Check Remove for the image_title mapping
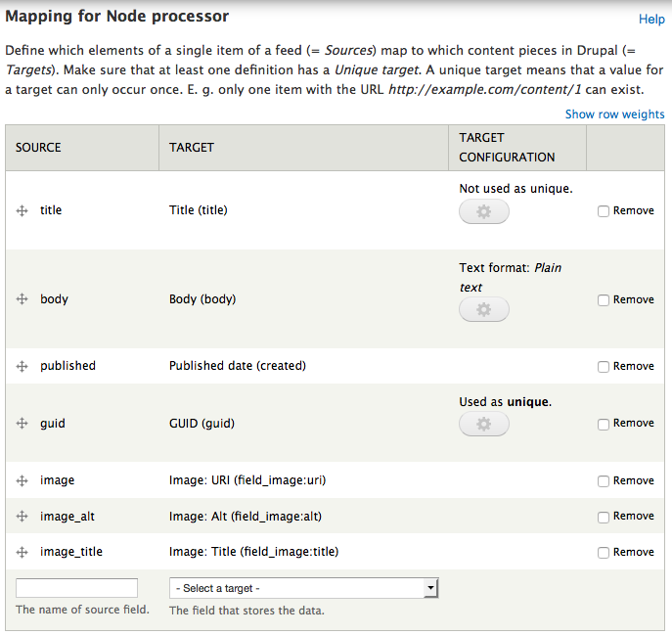The width and height of the screenshot is (672, 635). pos(604,553)
